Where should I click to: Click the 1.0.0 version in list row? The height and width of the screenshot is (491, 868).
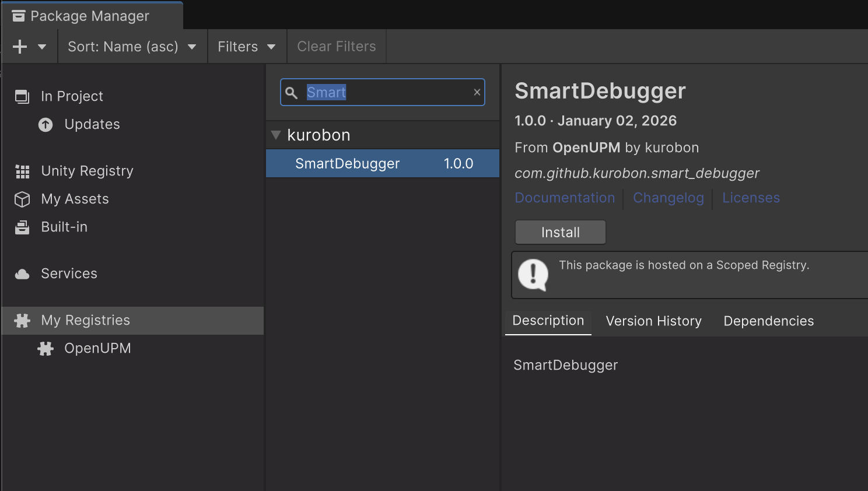coord(459,164)
